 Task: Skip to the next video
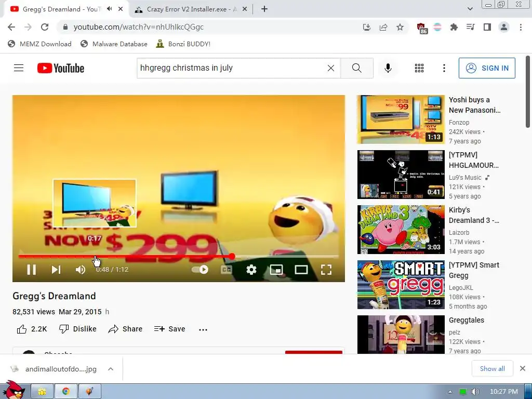(56, 270)
